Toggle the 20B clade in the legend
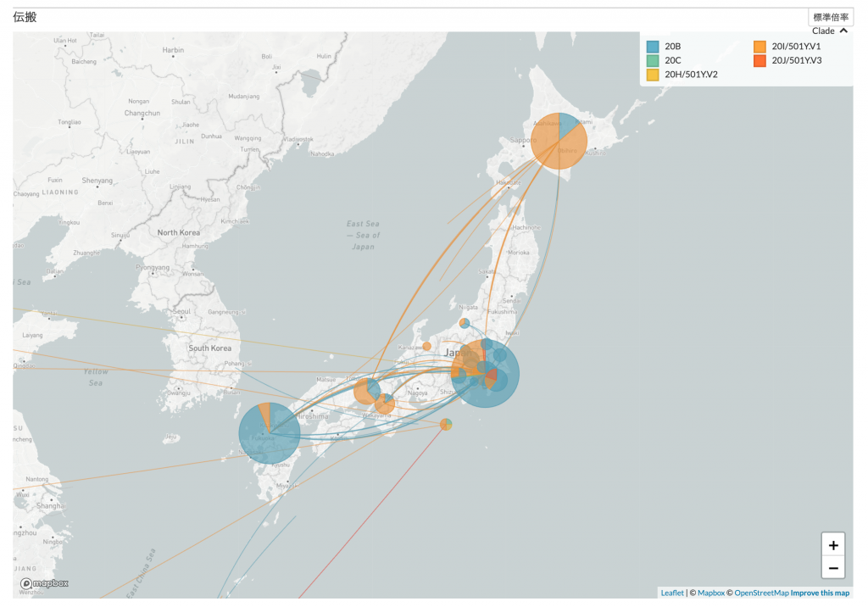This screenshot has width=868, height=607. (673, 46)
